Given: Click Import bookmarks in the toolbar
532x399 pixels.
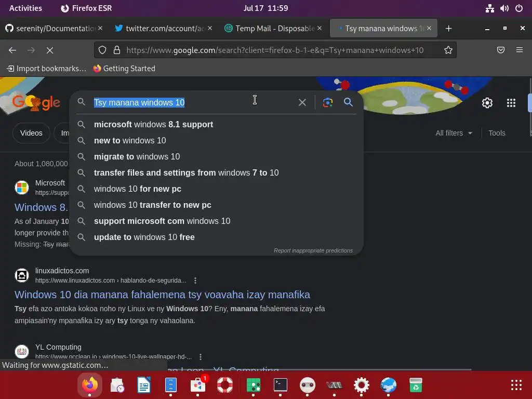Looking at the screenshot, I should (46, 69).
